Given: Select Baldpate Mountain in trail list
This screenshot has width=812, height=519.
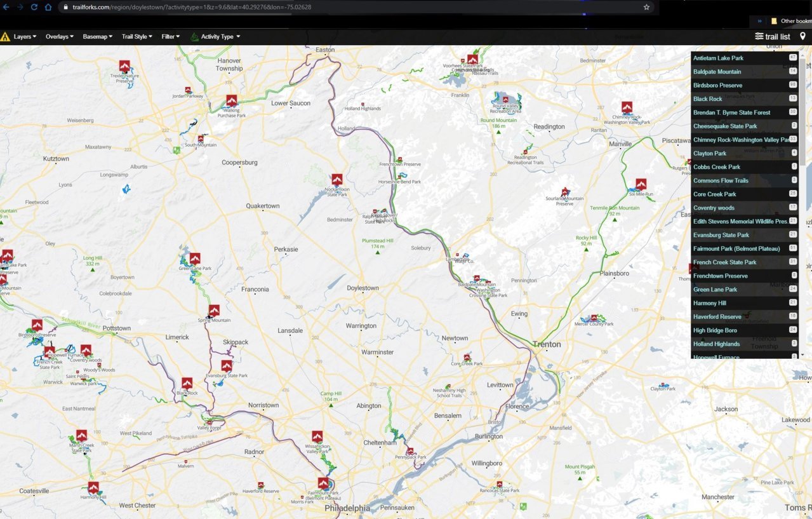Looking at the screenshot, I should (745, 72).
